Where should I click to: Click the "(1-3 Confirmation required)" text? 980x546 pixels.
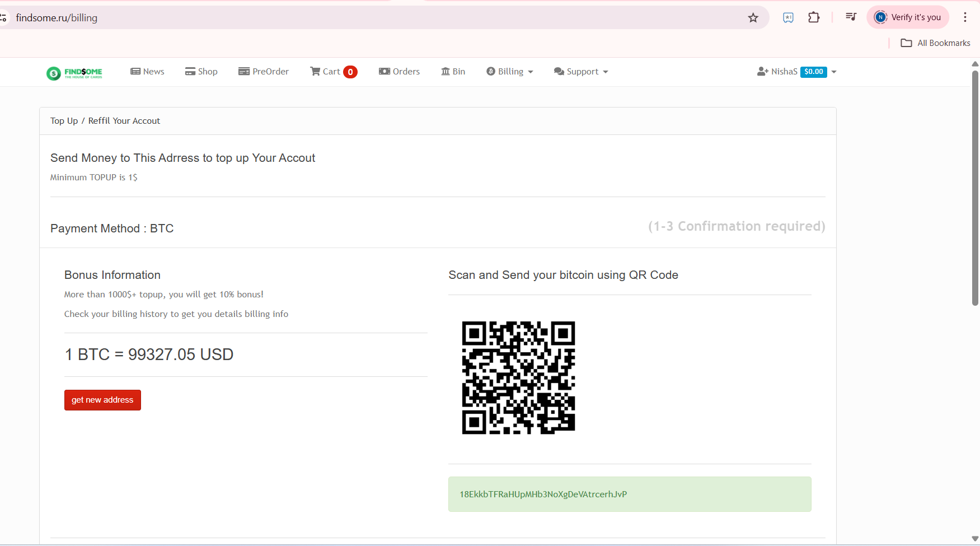(737, 226)
